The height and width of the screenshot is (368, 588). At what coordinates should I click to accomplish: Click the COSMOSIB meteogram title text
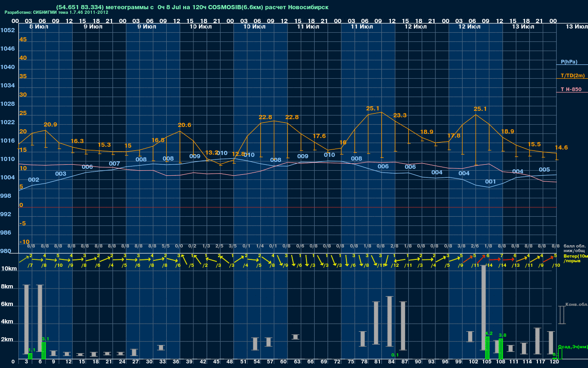[x=192, y=7]
